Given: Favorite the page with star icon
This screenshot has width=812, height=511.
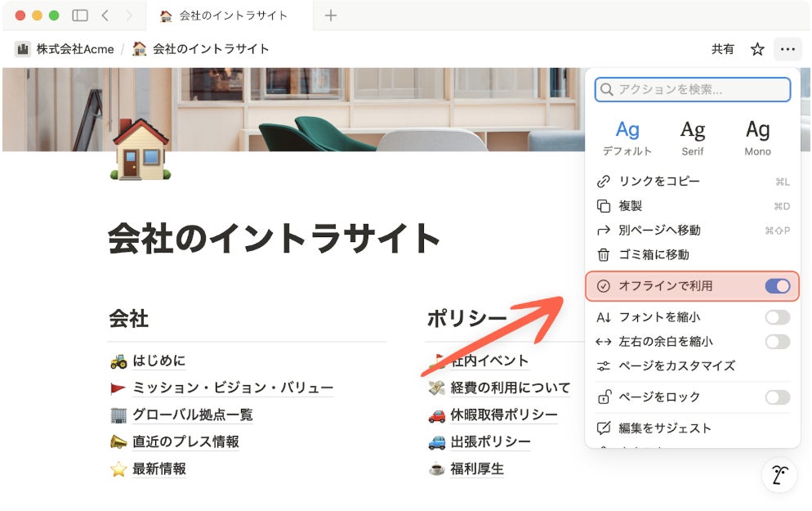Looking at the screenshot, I should pos(757,49).
